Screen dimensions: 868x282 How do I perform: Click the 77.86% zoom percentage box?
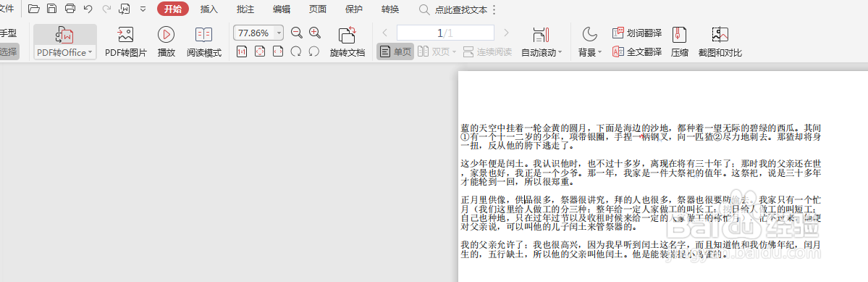(253, 33)
